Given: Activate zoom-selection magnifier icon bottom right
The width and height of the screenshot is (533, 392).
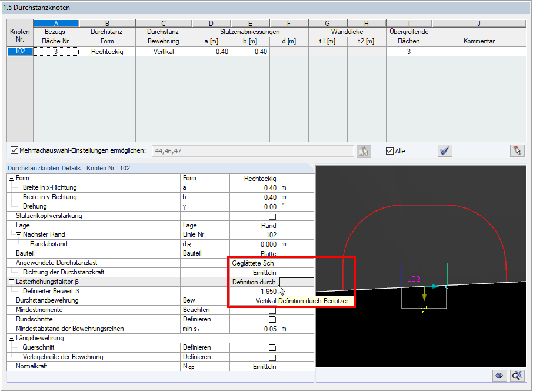Looking at the screenshot, I should pos(517,376).
